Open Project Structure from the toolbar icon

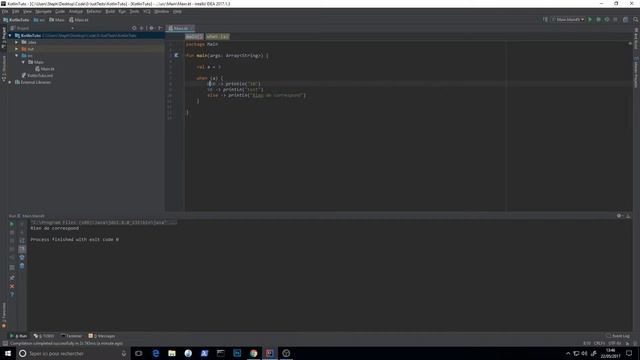(625, 20)
